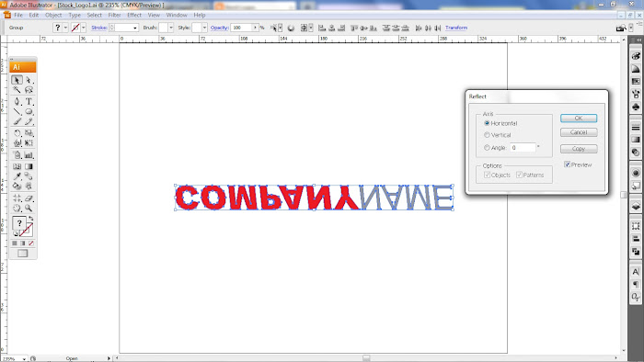Open the Object menu
Viewport: 644px width, 362px height.
click(x=53, y=16)
